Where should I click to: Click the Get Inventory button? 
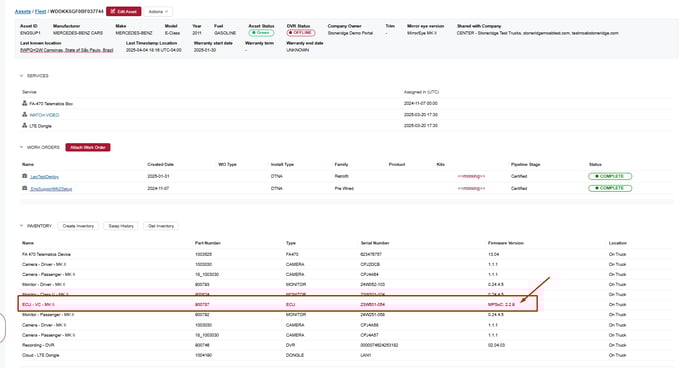tap(161, 226)
